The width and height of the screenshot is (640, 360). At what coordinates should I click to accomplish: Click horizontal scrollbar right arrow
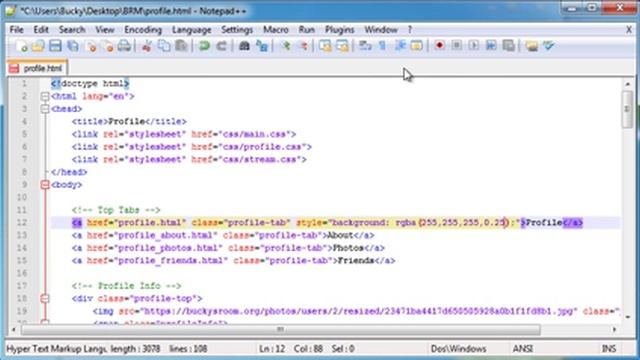pyautogui.click(x=614, y=329)
